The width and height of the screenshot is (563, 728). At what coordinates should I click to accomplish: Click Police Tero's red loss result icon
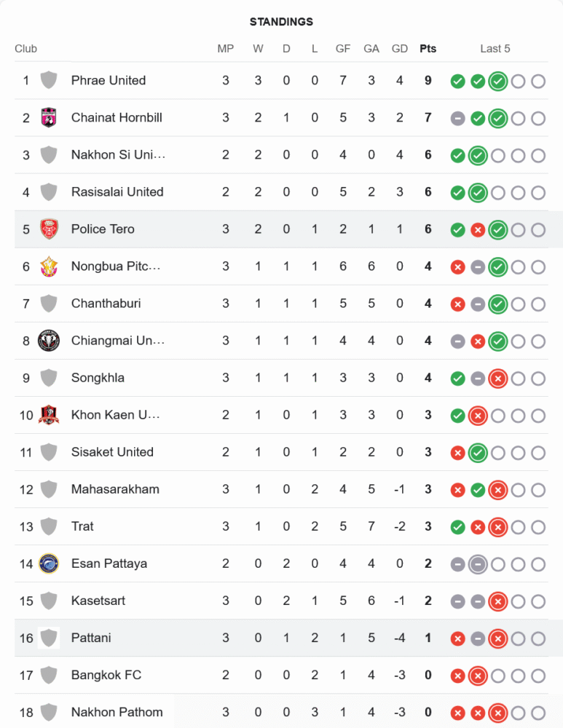click(x=478, y=230)
